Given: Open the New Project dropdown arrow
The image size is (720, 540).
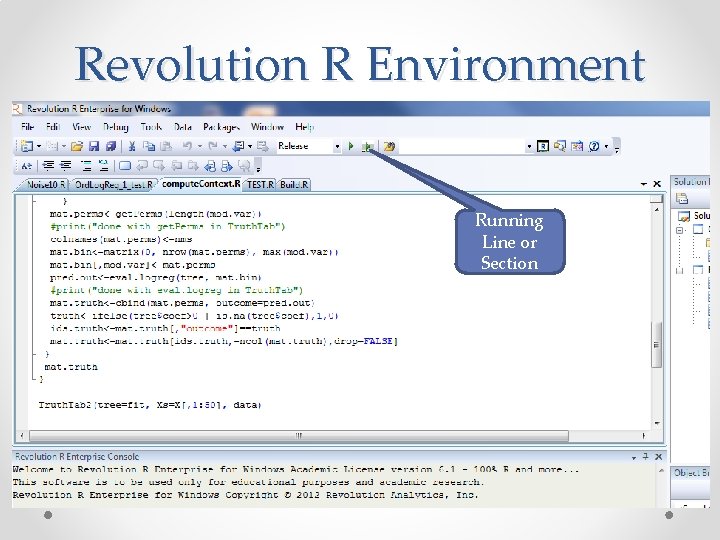Looking at the screenshot, I should 39,146.
